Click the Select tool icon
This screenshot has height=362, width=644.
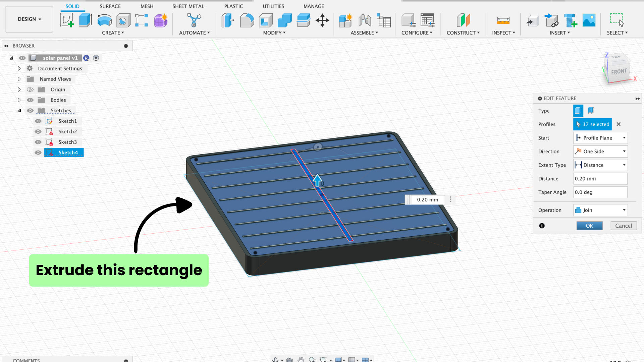point(617,20)
